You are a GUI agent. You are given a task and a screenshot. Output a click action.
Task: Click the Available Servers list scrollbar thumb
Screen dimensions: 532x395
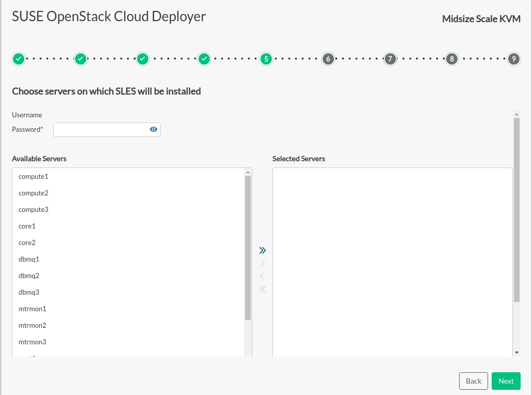248,248
